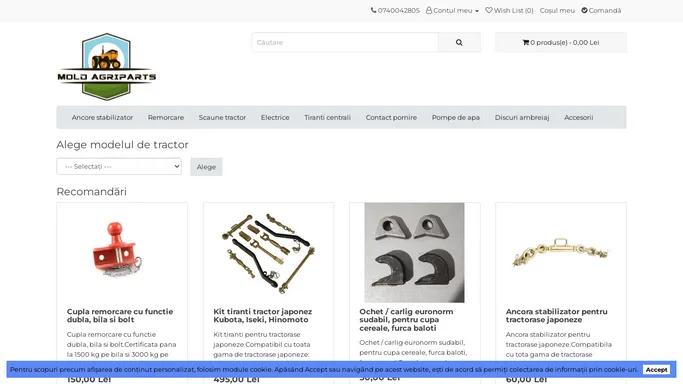
Task: Click the Mold Agriparts logo
Action: (x=107, y=67)
